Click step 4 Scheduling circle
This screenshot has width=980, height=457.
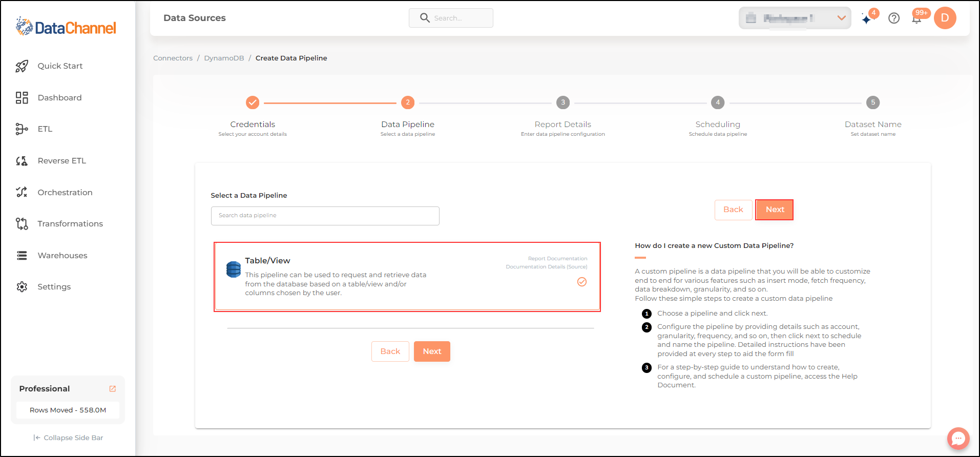718,102
